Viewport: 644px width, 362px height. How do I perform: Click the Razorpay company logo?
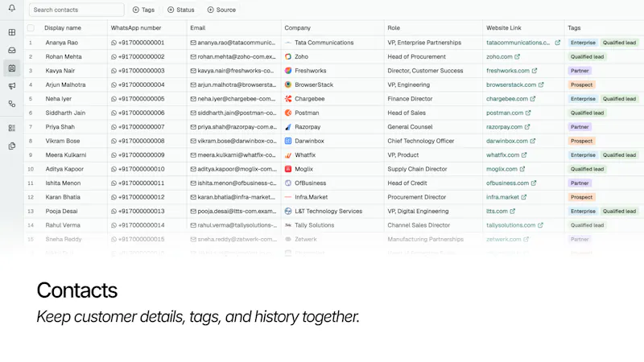[288, 127]
